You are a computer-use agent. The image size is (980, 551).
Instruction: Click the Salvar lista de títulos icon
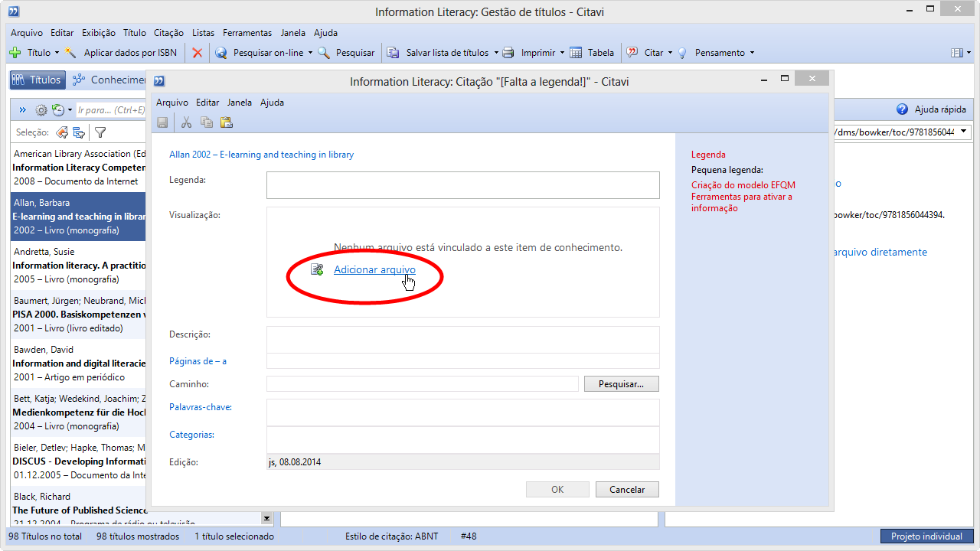point(393,53)
